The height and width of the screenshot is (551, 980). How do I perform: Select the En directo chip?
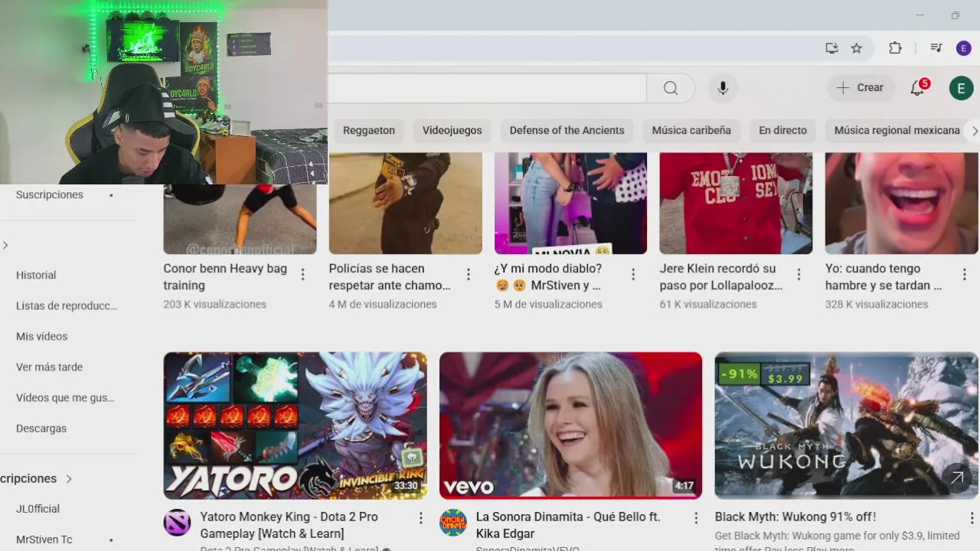782,130
